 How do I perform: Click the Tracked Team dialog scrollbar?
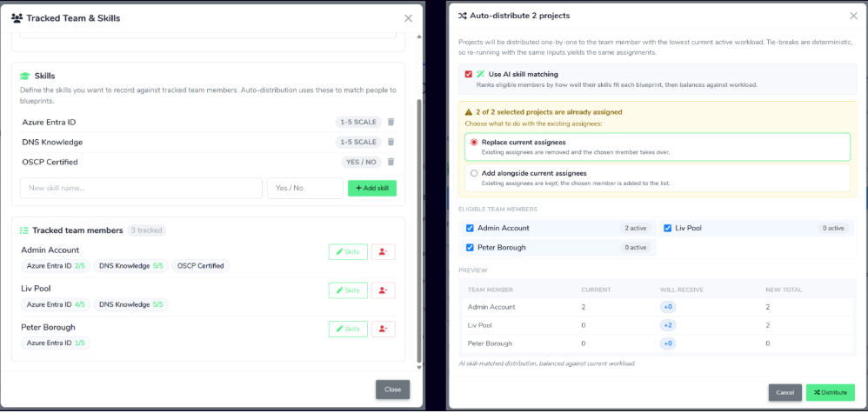(419, 231)
